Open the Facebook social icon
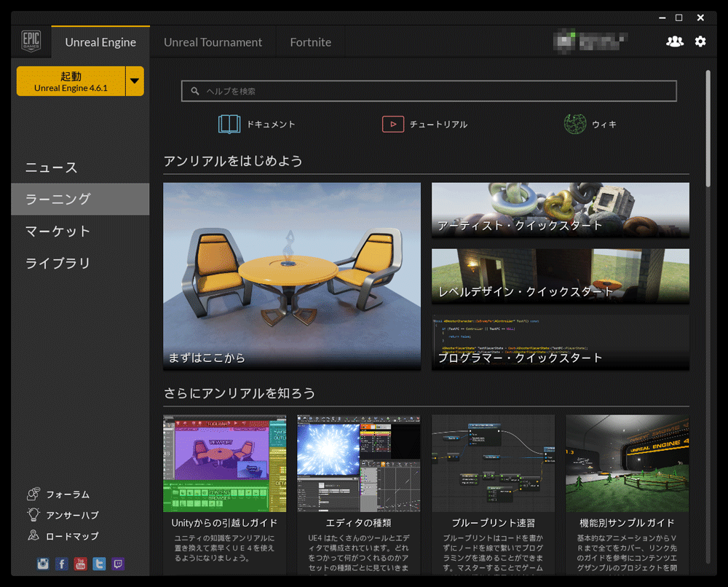Screen dimensions: 728x587 point(62,564)
